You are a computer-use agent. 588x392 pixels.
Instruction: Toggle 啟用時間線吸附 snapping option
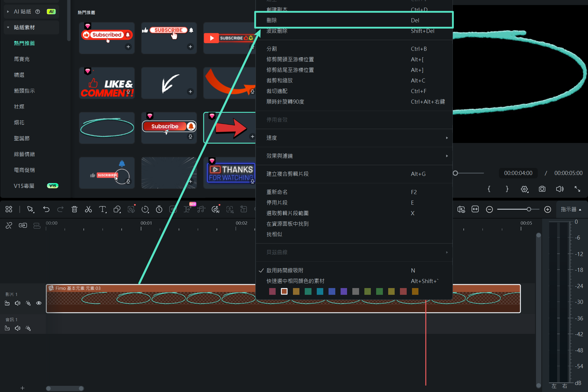click(x=285, y=270)
